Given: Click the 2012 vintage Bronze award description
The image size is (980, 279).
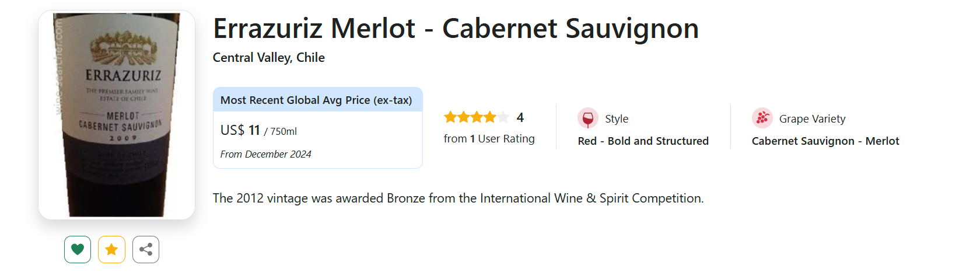Looking at the screenshot, I should 458,198.
